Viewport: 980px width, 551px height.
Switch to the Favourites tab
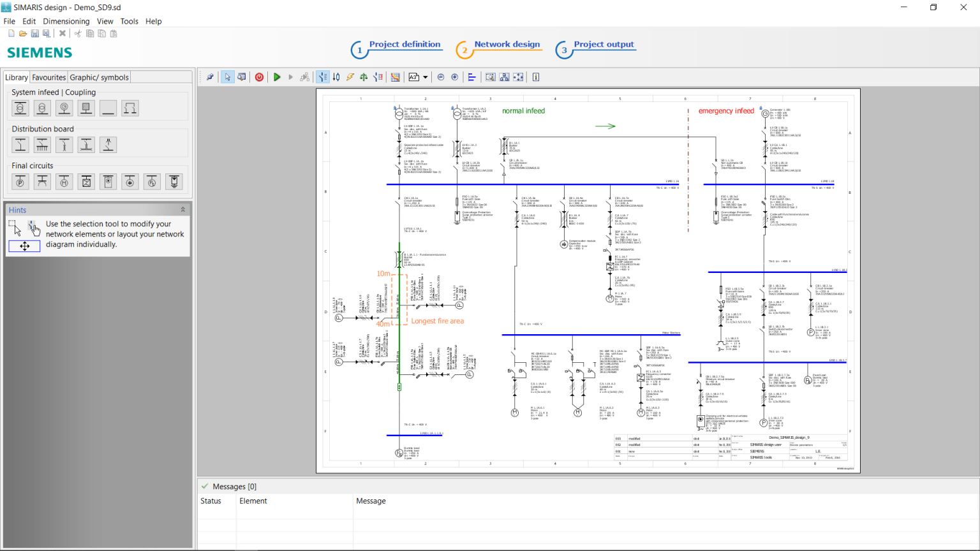tap(48, 77)
